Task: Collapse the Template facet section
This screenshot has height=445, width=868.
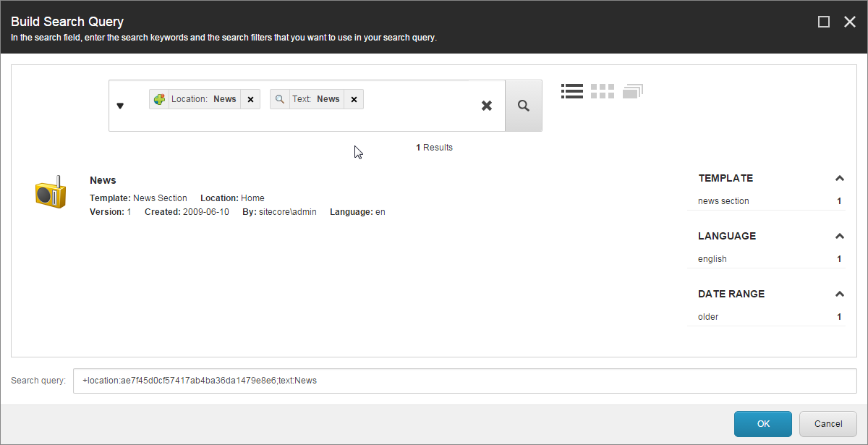Action: tap(839, 178)
